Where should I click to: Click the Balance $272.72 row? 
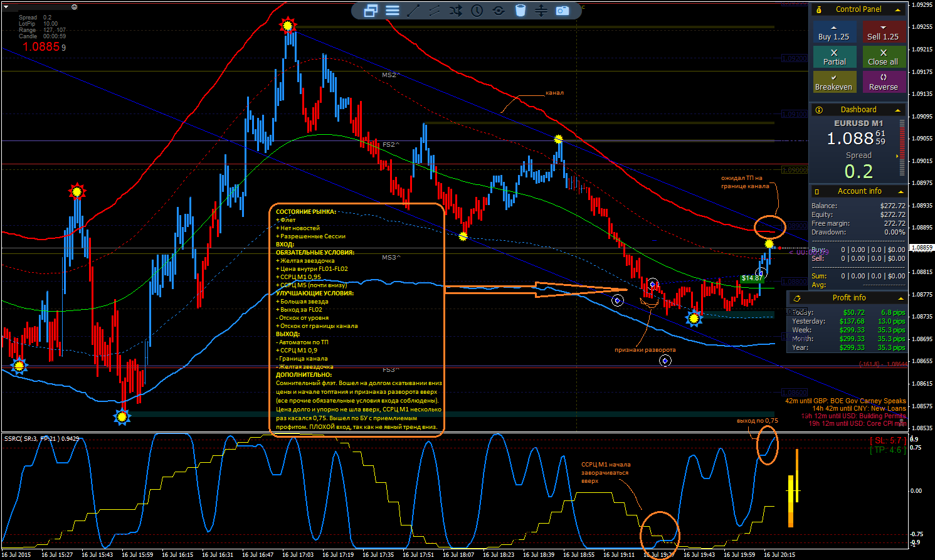858,206
